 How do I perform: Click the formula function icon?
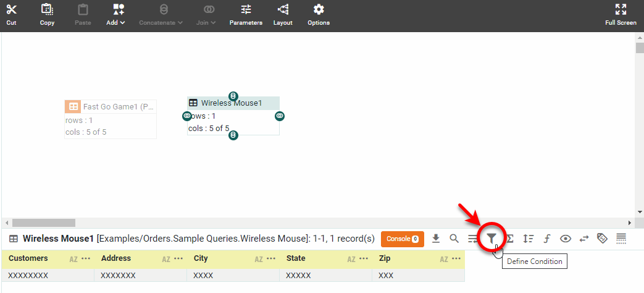[x=546, y=239]
